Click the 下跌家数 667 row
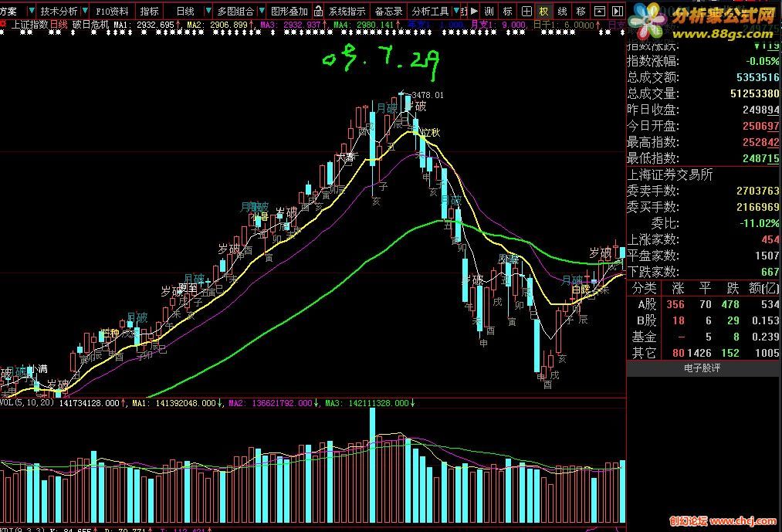Image resolution: width=782 pixels, height=532 pixels. [x=702, y=272]
